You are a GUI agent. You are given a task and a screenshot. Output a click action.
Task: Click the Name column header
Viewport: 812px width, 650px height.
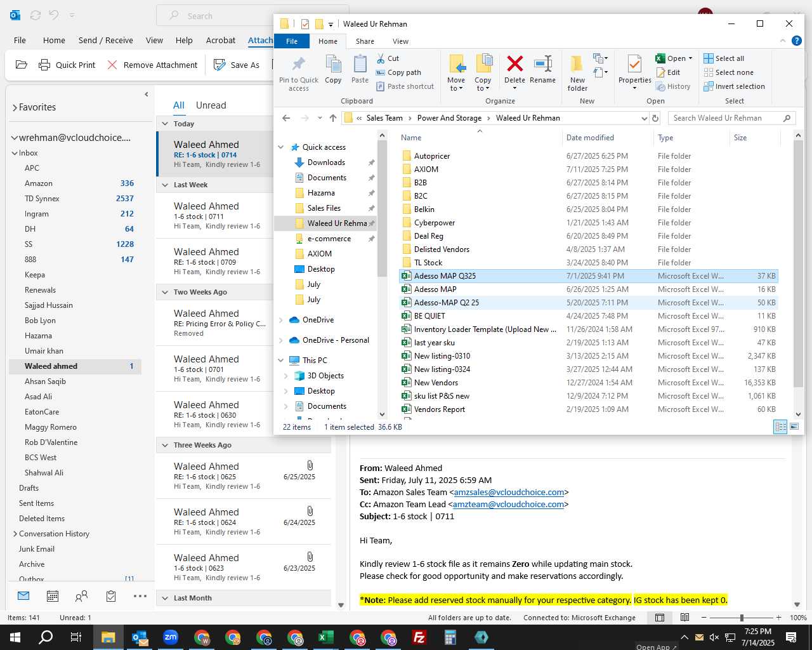click(411, 138)
